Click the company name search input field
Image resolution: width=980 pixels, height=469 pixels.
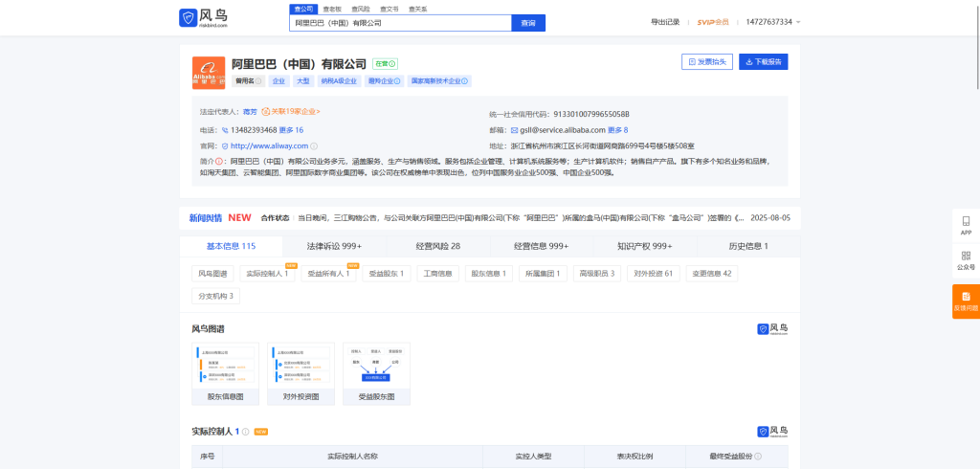401,23
